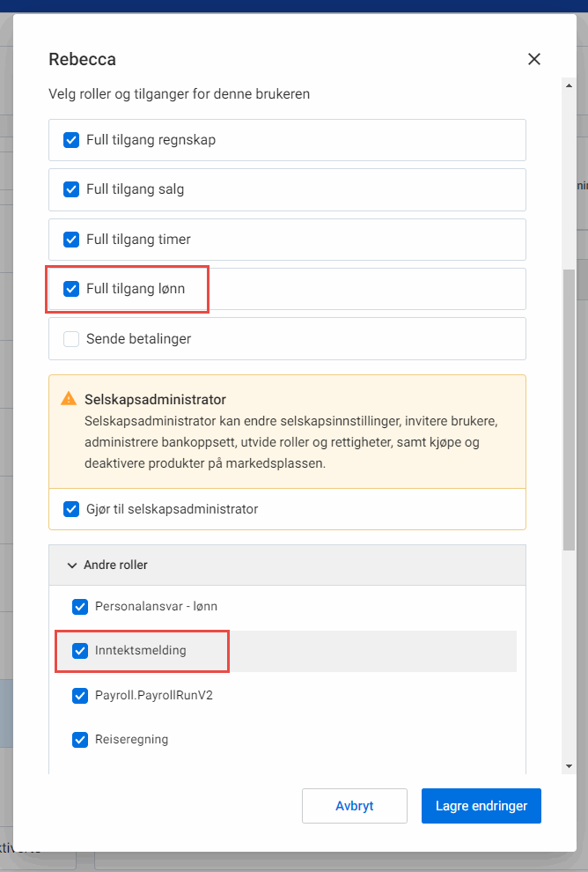Disable Full tilgang lønn
Viewport: 588px width, 872px height.
71,289
